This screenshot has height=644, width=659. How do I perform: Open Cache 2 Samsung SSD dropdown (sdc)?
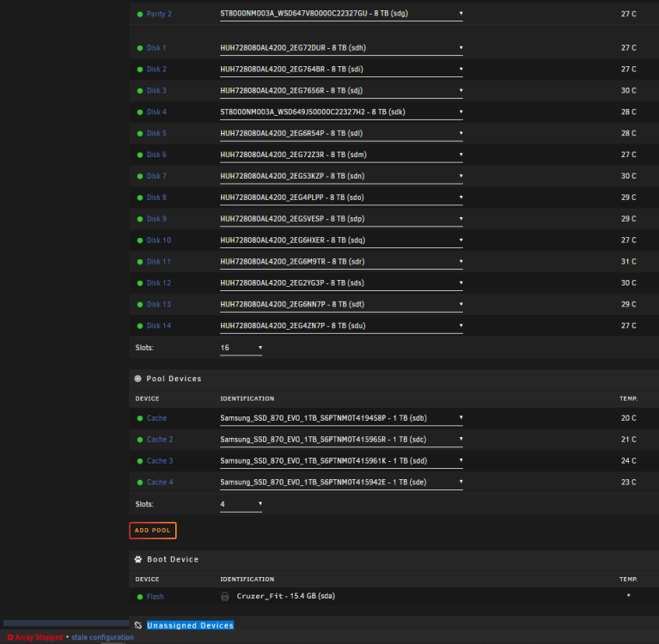click(341, 440)
